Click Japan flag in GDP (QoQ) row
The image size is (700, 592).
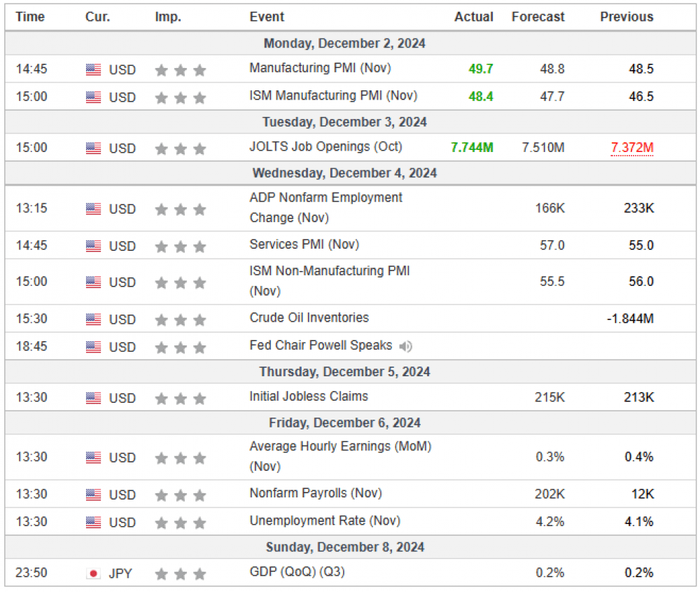(x=93, y=574)
